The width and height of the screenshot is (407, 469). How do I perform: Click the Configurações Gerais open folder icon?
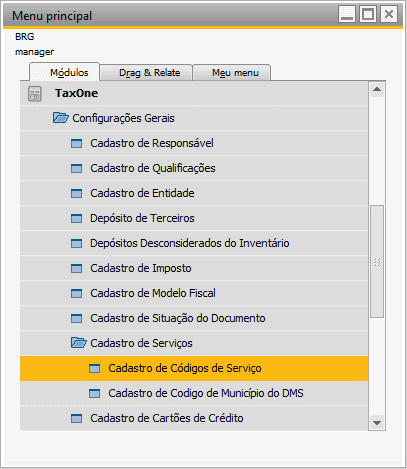tap(61, 118)
